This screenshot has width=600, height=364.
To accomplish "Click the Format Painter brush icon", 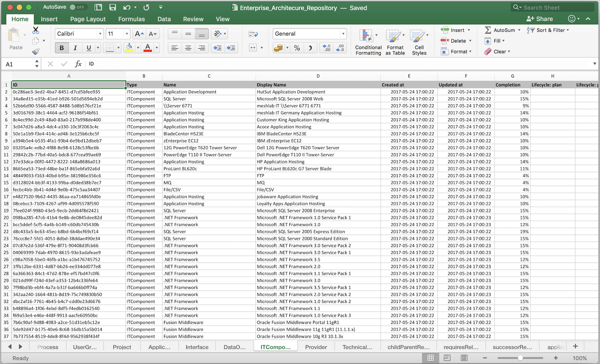I will (x=36, y=52).
